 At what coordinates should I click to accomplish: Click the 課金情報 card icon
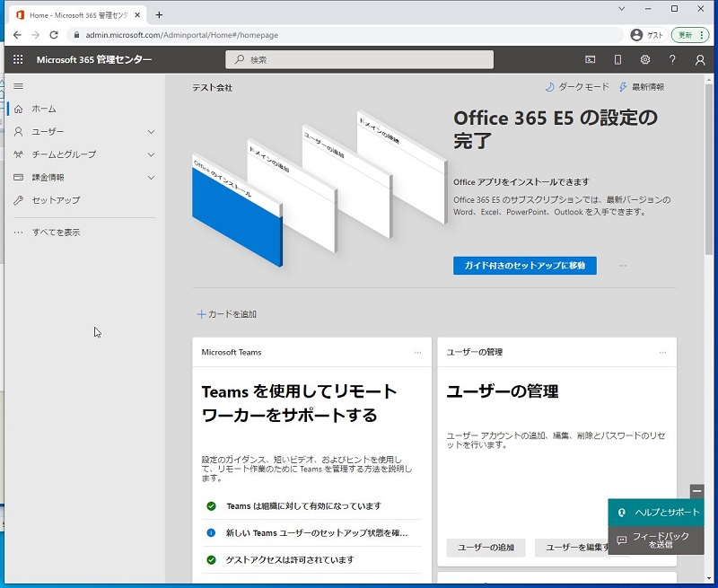click(x=18, y=177)
